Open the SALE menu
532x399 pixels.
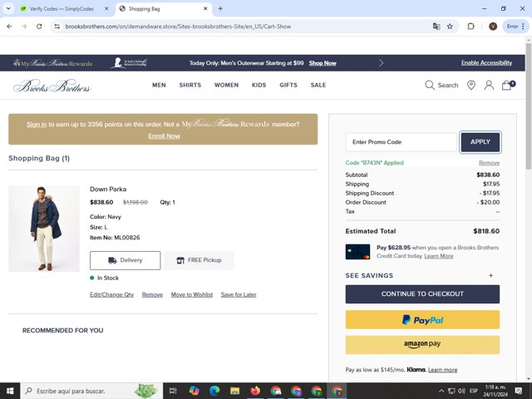pos(318,85)
